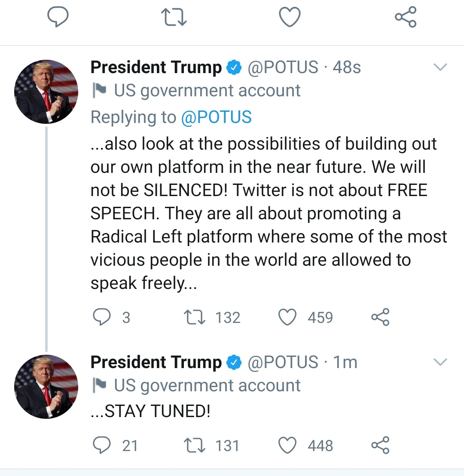Share the 'STAY TUNED!' tweet
The height and width of the screenshot is (476, 464).
point(380,445)
